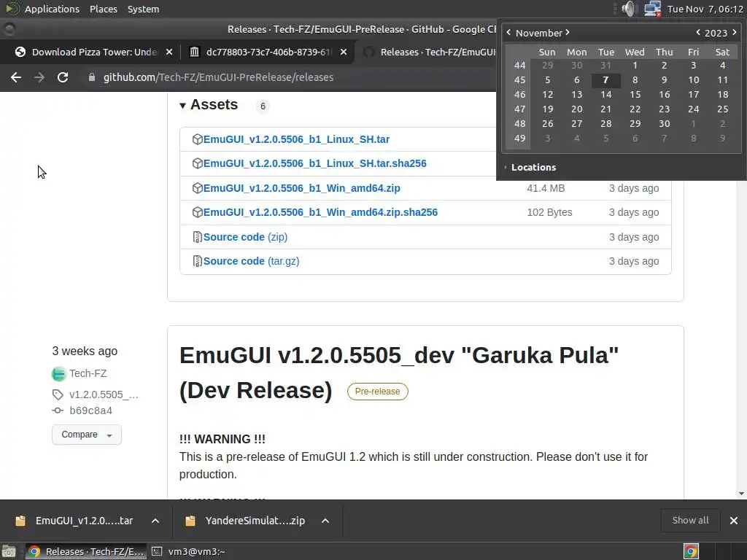747x560 pixels.
Task: Open EmuGUI_v1.2.0.....tar downloaded file
Action: (84, 521)
